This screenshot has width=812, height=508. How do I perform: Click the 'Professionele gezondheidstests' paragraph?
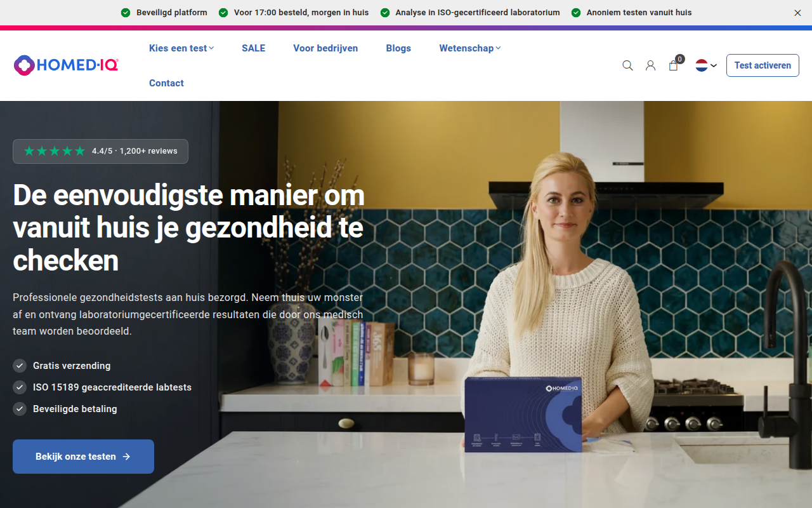(x=188, y=314)
